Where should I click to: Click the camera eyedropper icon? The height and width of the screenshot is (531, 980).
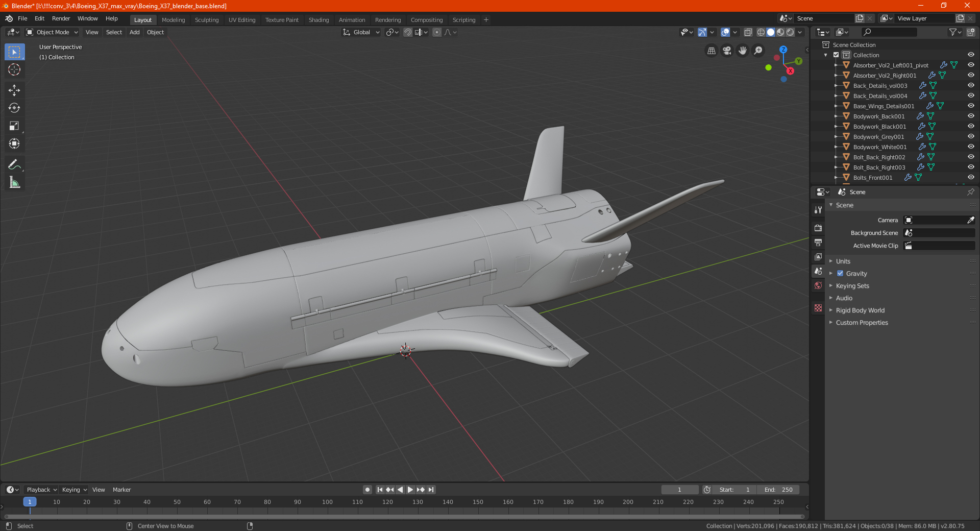click(970, 220)
